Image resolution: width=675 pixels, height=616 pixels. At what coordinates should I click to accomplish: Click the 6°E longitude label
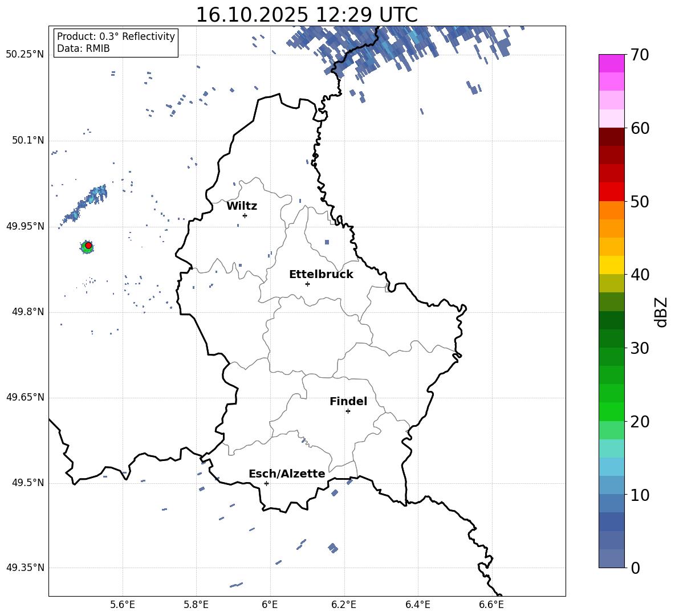(x=270, y=605)
